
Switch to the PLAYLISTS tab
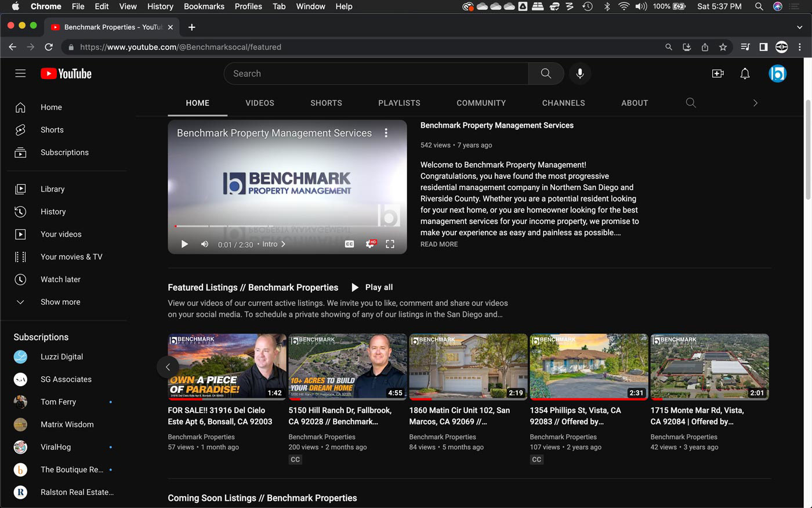click(399, 103)
